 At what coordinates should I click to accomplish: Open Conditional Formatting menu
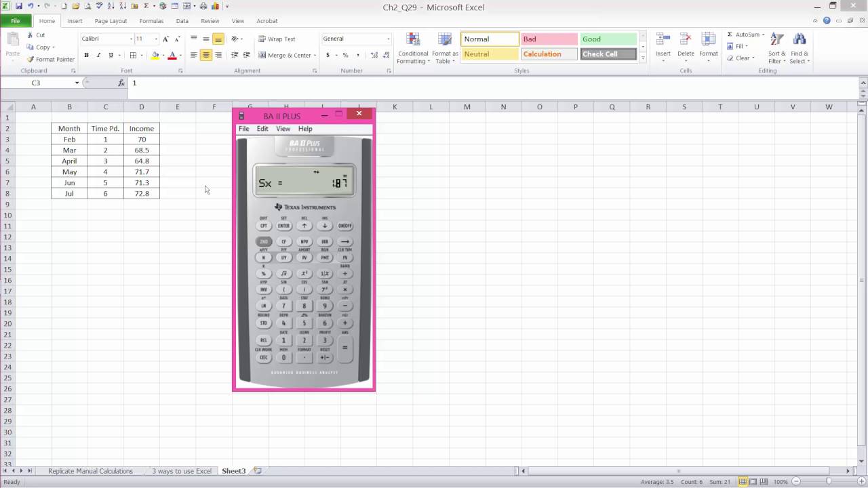(413, 47)
